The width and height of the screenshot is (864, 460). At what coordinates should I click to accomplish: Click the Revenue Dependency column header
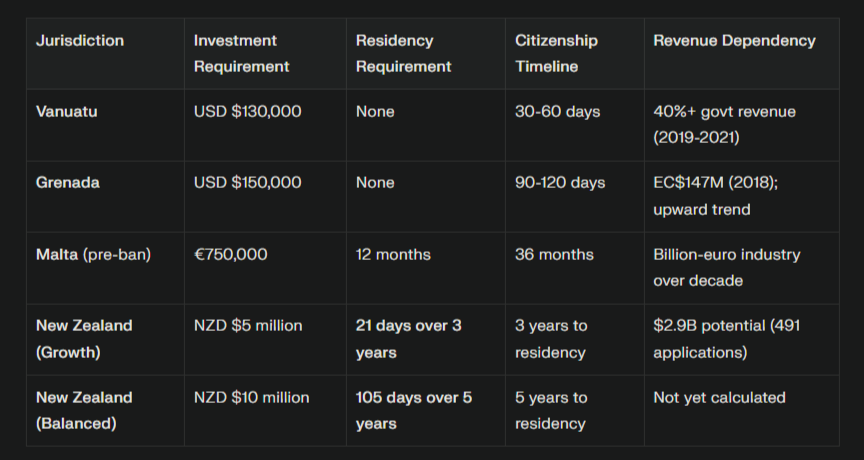[x=734, y=41]
